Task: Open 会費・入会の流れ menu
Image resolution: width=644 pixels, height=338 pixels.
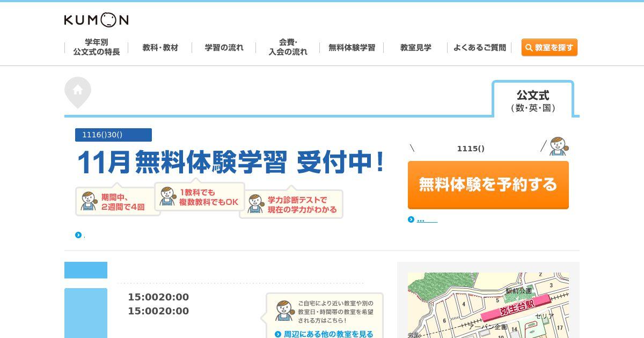Action: pos(288,47)
